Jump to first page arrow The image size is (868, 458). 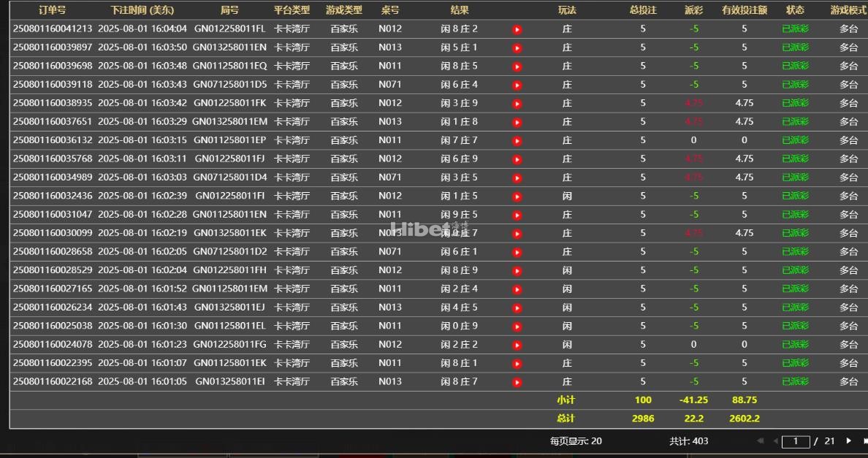pyautogui.click(x=761, y=441)
